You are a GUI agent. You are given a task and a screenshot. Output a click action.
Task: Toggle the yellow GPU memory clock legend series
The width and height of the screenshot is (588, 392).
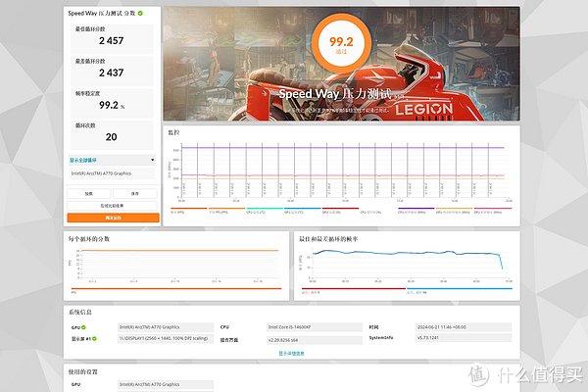(x=454, y=210)
